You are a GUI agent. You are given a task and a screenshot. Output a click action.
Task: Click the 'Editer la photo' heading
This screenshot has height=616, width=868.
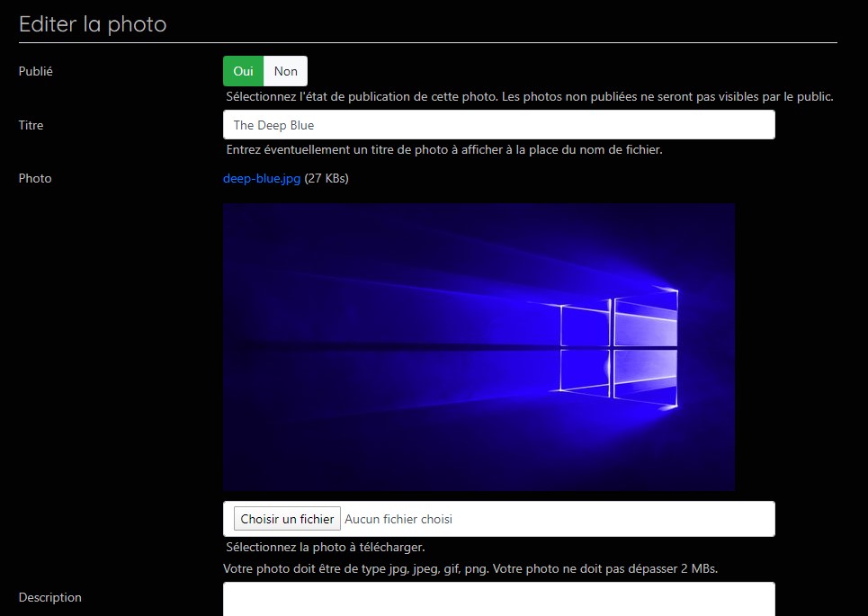point(93,24)
